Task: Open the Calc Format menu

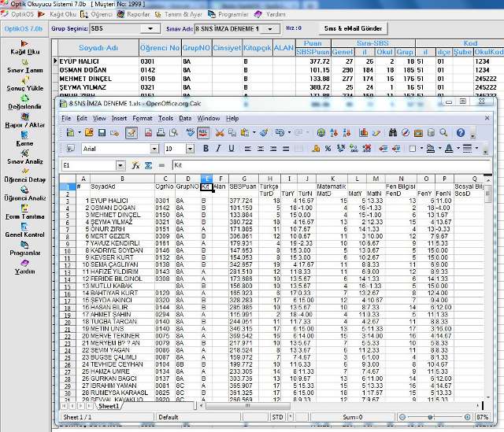Action: pos(143,118)
